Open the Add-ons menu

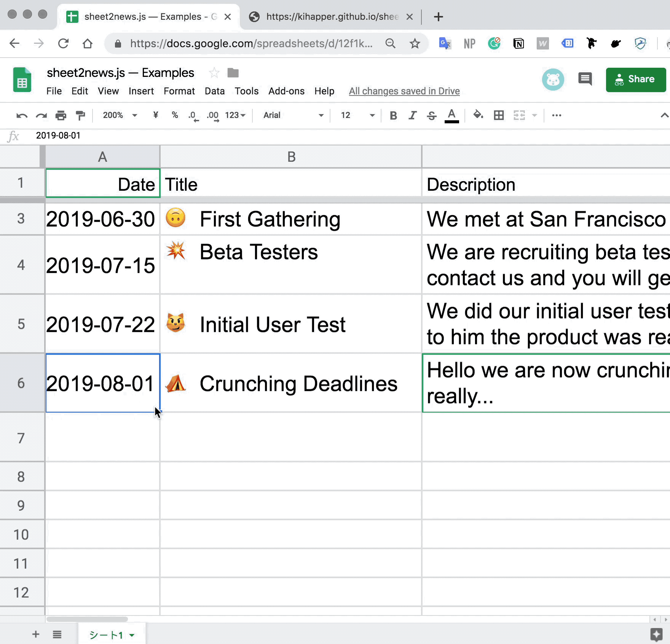[286, 91]
